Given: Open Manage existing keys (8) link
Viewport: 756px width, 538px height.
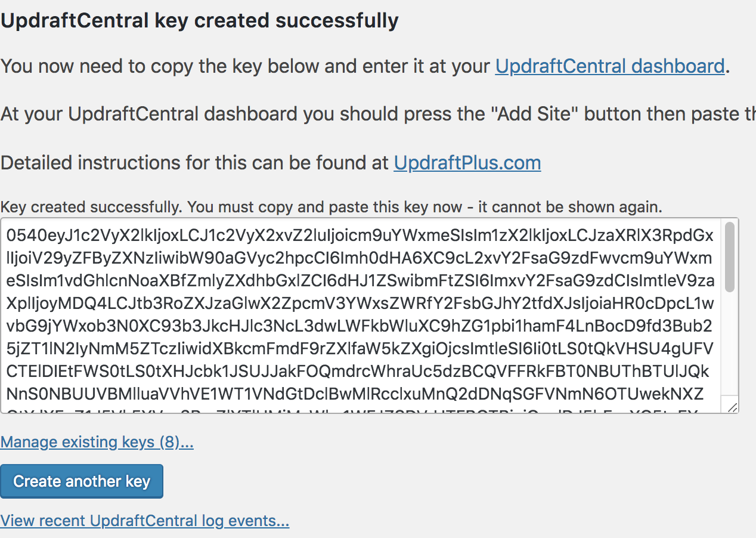Looking at the screenshot, I should 97,442.
